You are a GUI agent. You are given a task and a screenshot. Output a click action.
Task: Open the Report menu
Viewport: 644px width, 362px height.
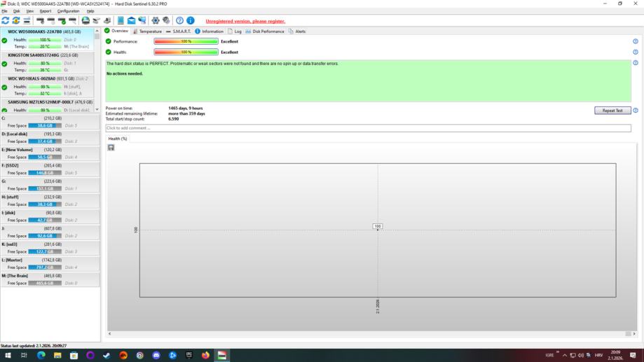[x=46, y=11]
